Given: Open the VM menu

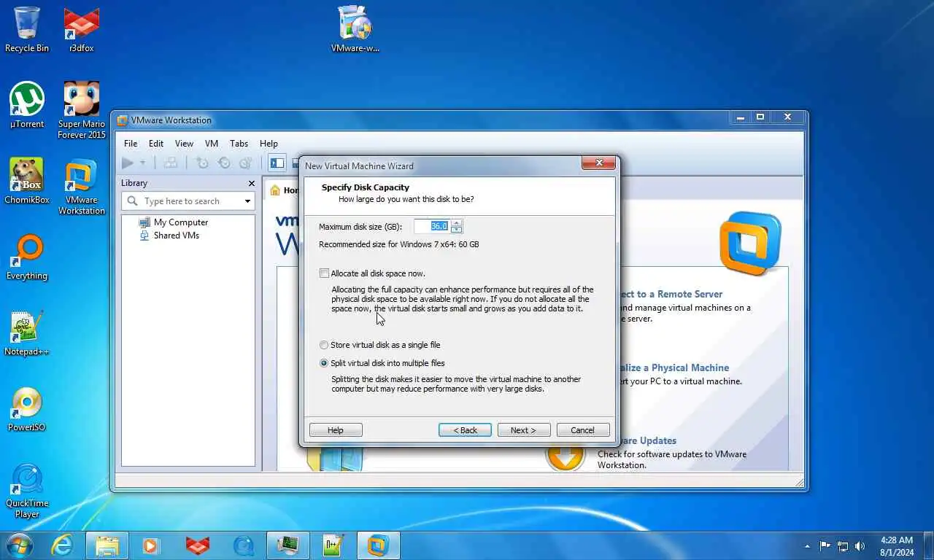Looking at the screenshot, I should [212, 144].
